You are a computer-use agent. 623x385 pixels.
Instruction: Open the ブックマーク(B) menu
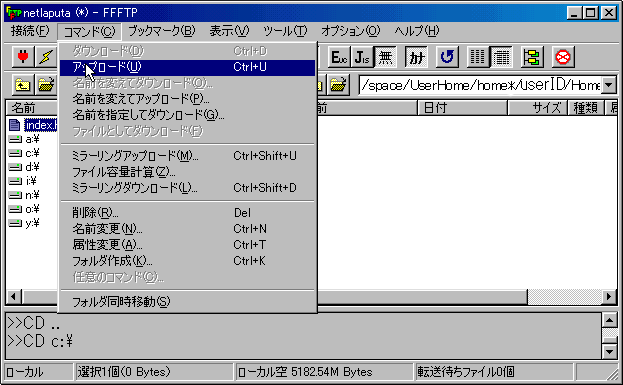[x=162, y=31]
